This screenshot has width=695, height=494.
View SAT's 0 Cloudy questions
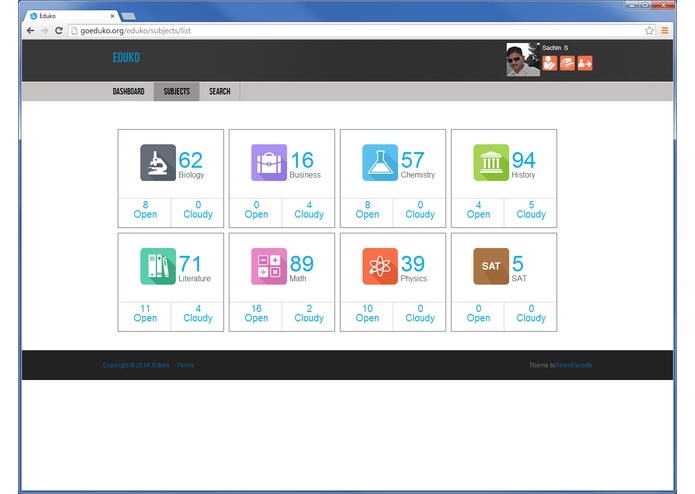(531, 313)
